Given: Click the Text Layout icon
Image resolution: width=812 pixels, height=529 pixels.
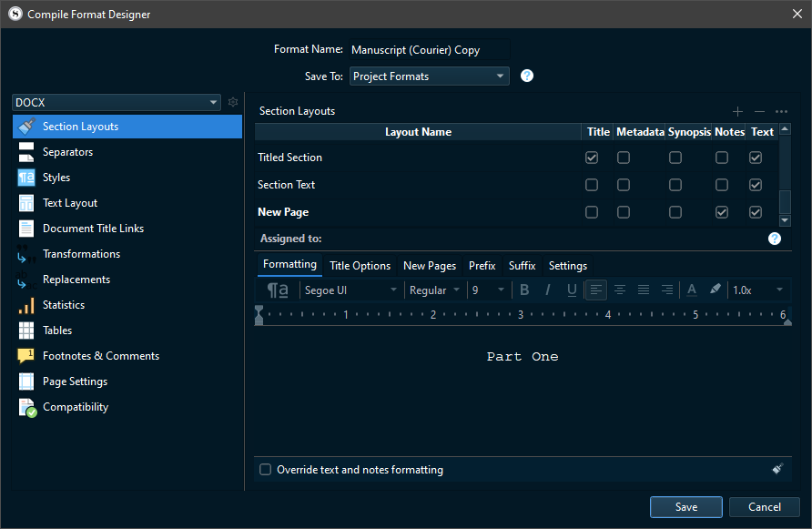Looking at the screenshot, I should (x=26, y=202).
